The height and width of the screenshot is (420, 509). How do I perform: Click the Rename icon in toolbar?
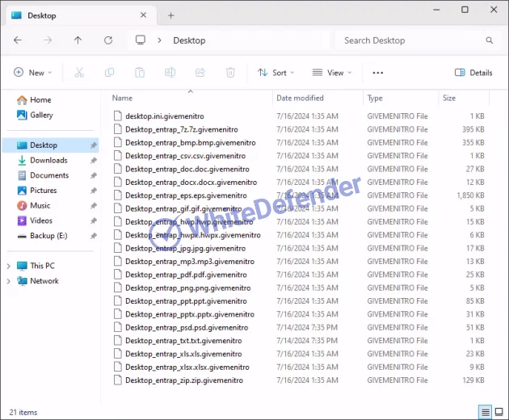pyautogui.click(x=170, y=73)
